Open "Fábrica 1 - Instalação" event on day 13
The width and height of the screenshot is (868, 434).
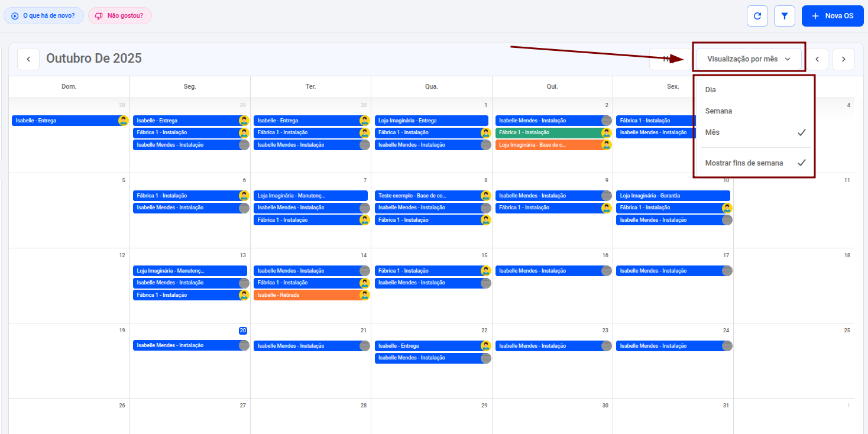click(x=191, y=295)
